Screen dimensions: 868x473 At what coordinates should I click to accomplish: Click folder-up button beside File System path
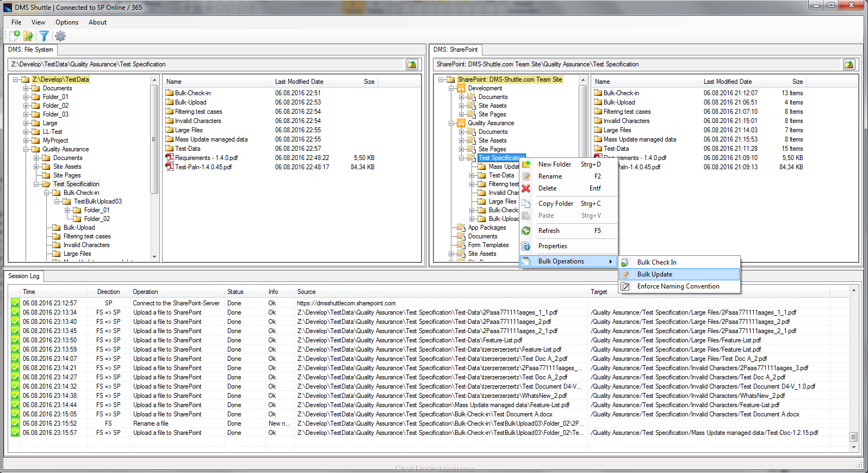tap(412, 64)
